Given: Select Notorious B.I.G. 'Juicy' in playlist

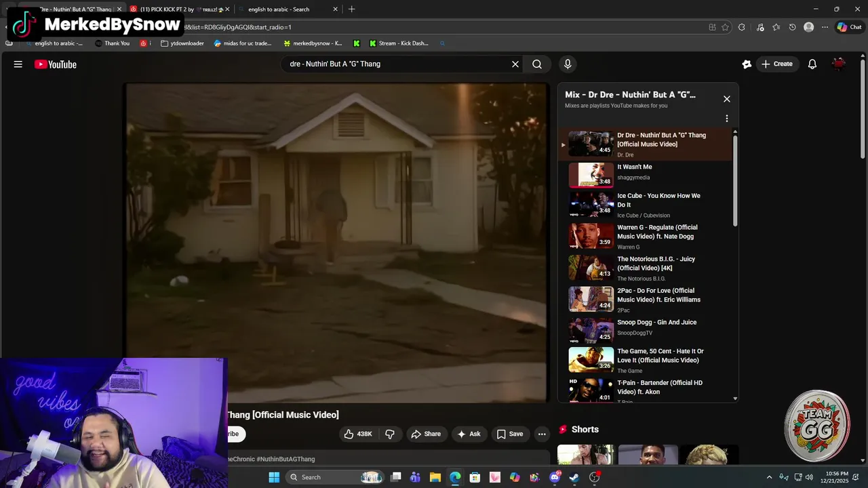Looking at the screenshot, I should 646,268.
